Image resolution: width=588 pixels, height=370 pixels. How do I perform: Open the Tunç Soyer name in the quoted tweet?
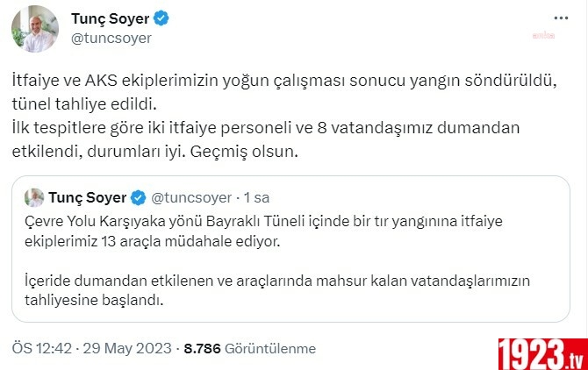tap(88, 198)
